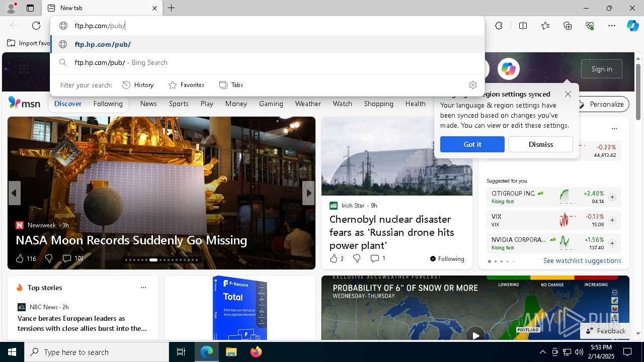
Task: Toggle Following on Irish Star story
Action: tap(447, 259)
